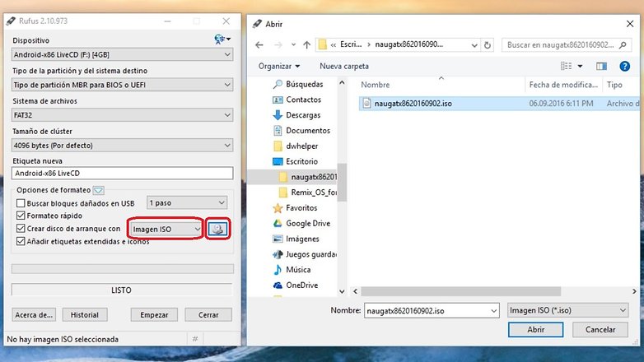
Task: Click the Abrir button
Action: click(535, 330)
